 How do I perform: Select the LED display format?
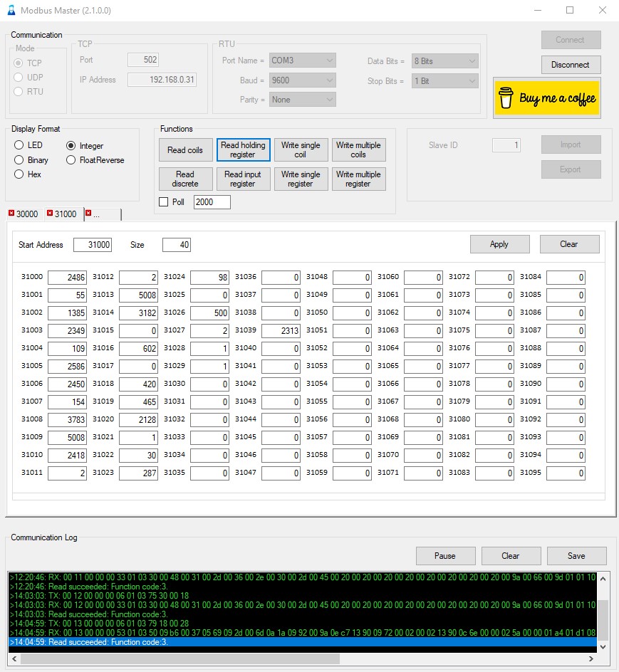[x=19, y=145]
